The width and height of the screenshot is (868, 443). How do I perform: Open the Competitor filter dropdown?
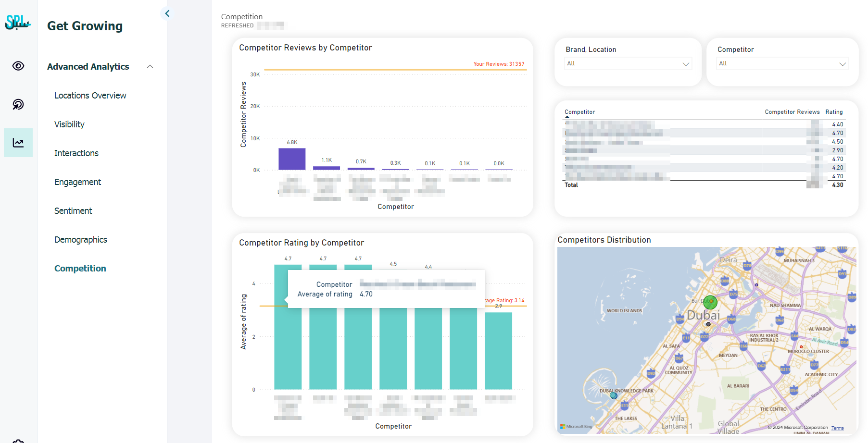(x=782, y=63)
